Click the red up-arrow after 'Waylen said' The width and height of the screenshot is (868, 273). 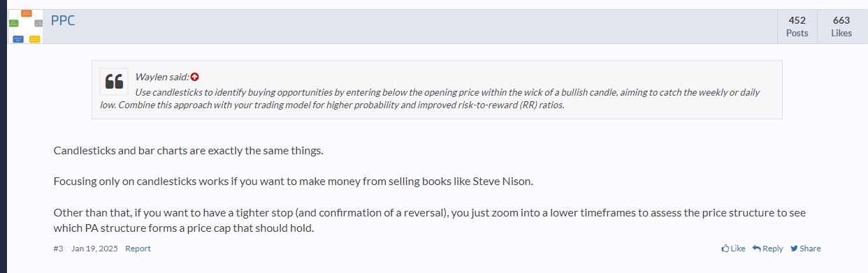coord(194,77)
